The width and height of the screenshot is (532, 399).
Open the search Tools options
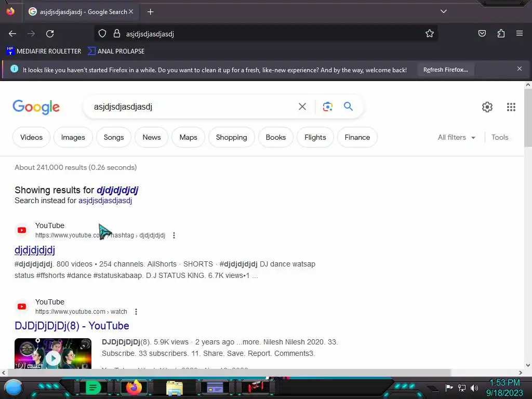[x=499, y=137]
